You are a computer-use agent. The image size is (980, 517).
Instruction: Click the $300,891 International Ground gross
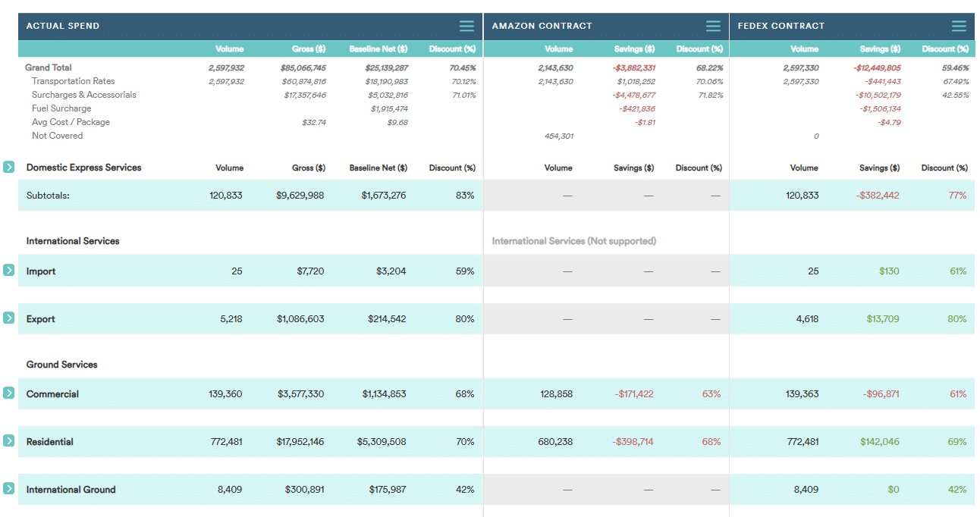coord(304,490)
